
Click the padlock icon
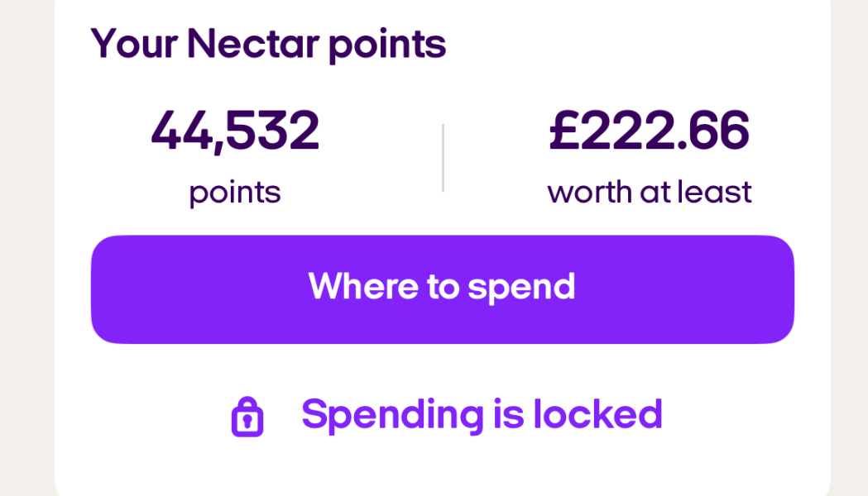tap(247, 417)
